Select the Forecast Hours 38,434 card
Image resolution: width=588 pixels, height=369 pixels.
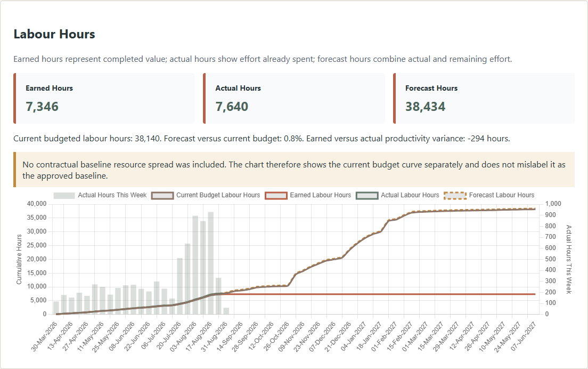tap(484, 98)
